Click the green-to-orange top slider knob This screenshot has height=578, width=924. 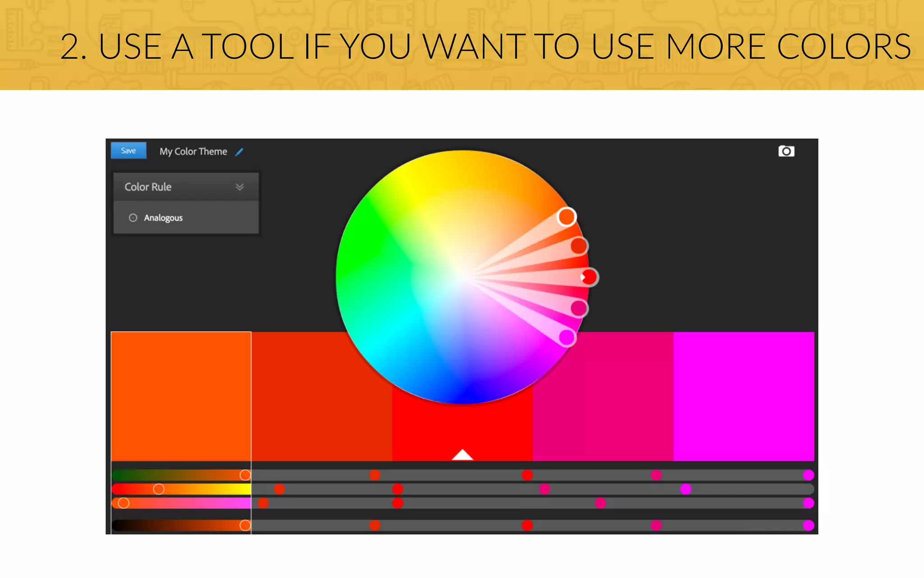click(x=245, y=475)
